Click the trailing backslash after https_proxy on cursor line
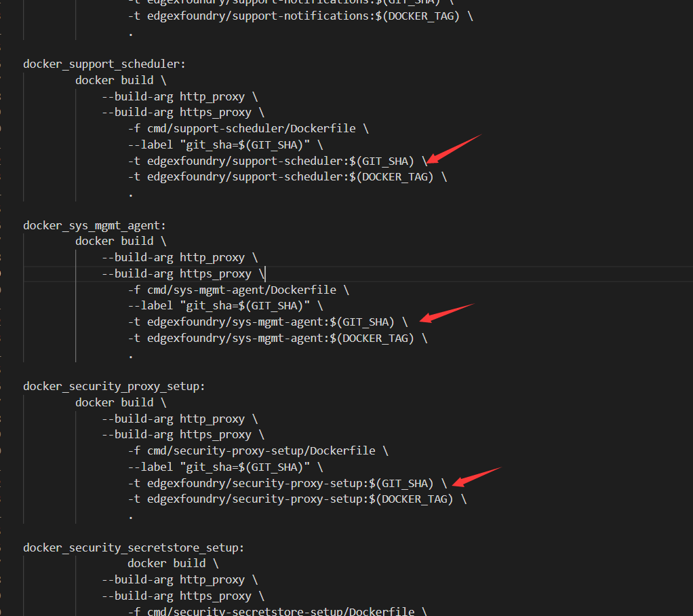 [x=261, y=273]
